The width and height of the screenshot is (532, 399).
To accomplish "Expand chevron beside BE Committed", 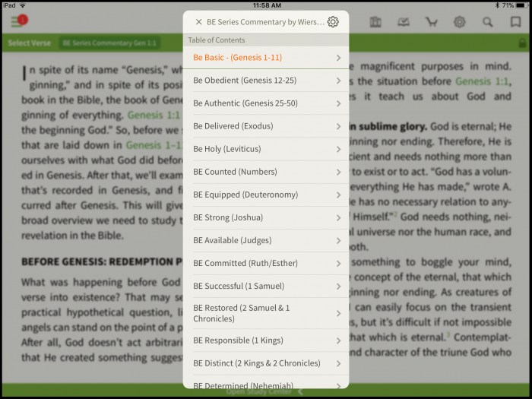I will [339, 264].
